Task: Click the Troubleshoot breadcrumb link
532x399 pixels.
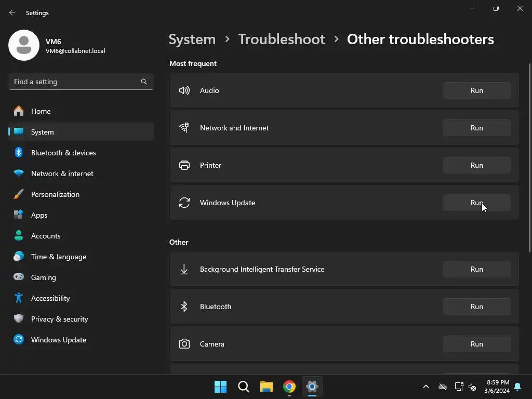Action: [282, 39]
